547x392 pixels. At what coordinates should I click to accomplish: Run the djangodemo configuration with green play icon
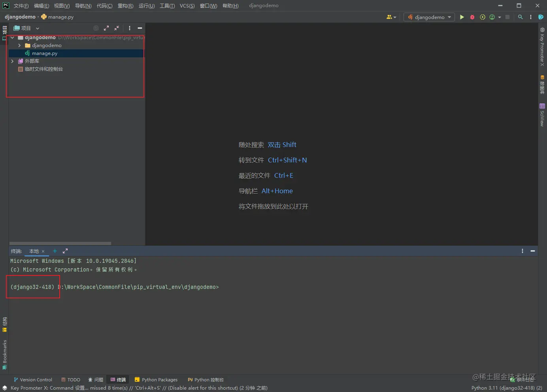point(462,17)
